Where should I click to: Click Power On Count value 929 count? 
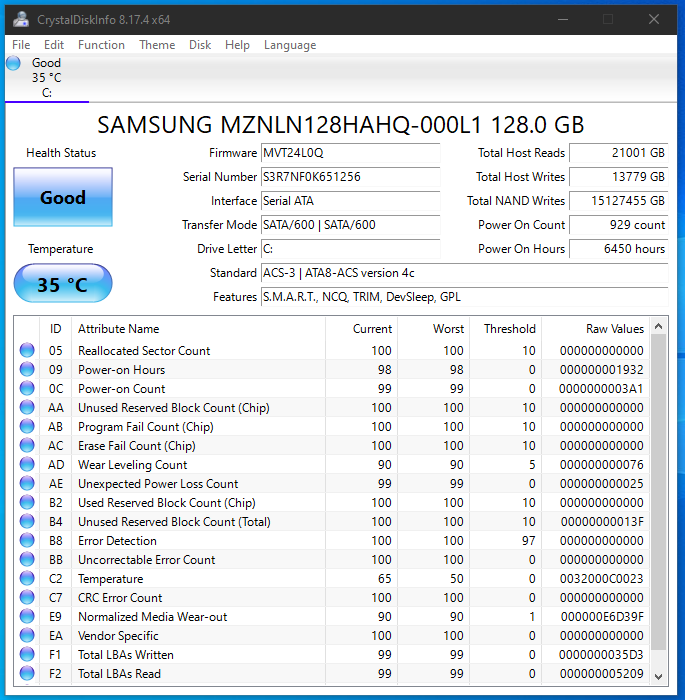tap(619, 225)
